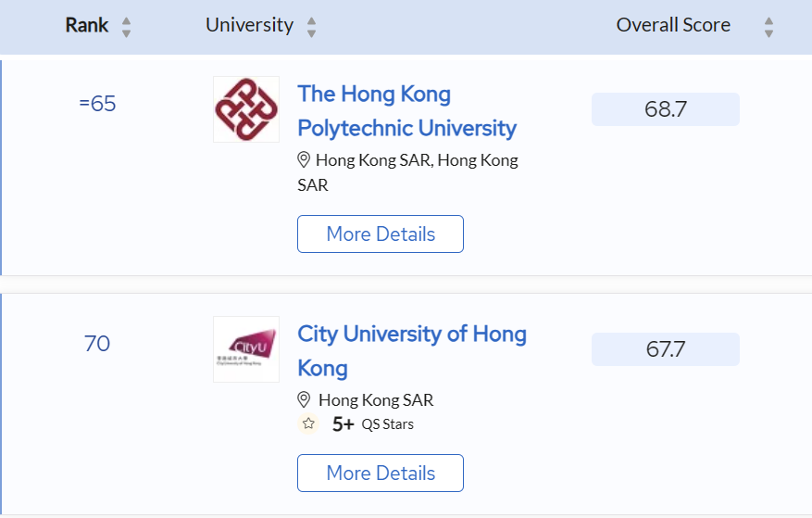812x518 pixels.
Task: Click the Hong Kong Polytechnic University logo
Action: (246, 109)
